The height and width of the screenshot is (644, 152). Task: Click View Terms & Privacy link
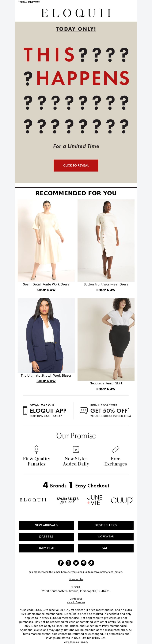click(76, 642)
